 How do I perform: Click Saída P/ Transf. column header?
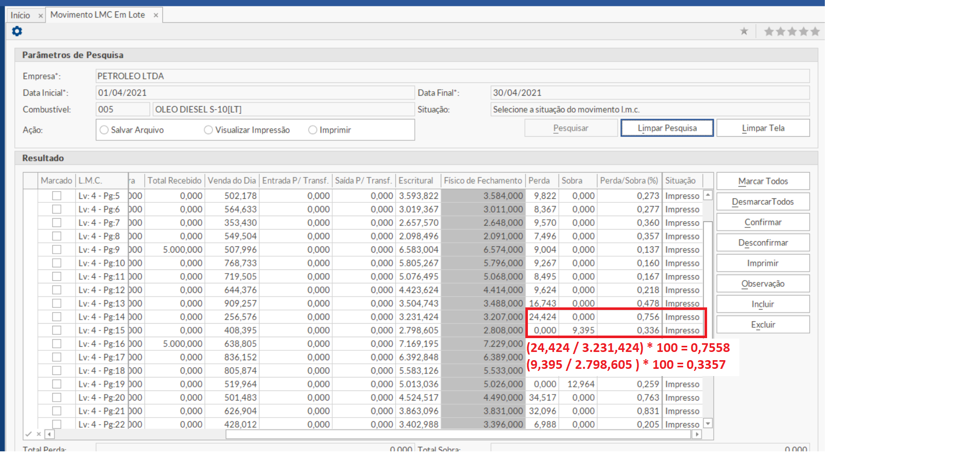(x=364, y=181)
